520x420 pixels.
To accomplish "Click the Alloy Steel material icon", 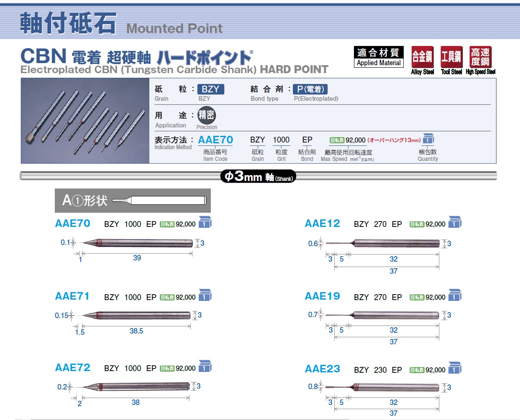I will coord(422,57).
